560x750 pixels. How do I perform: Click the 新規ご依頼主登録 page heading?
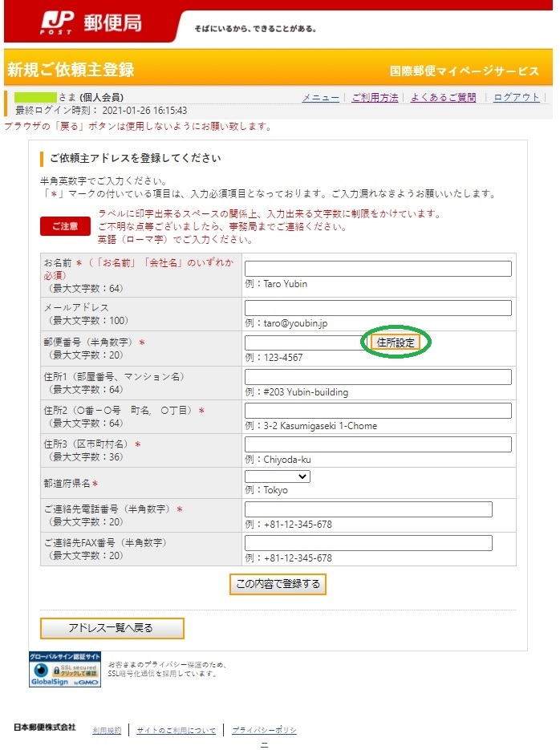pyautogui.click(x=71, y=70)
